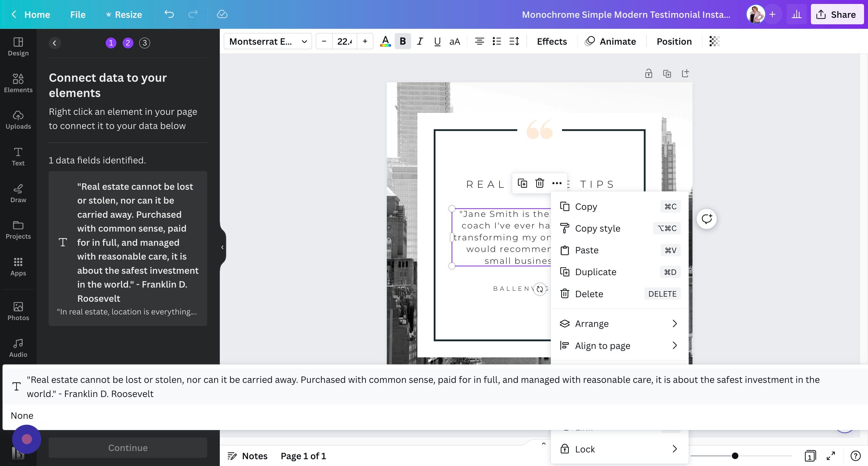Click the Share button
Screen dimensions: 868x466
pyautogui.click(x=836, y=14)
